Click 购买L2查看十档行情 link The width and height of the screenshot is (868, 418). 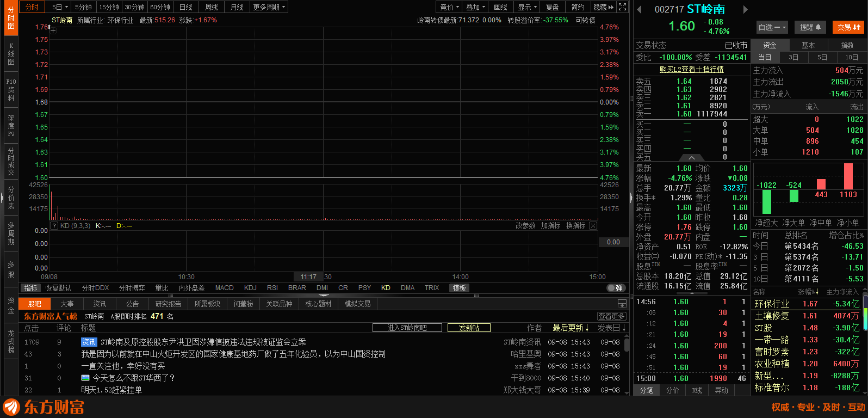[692, 69]
